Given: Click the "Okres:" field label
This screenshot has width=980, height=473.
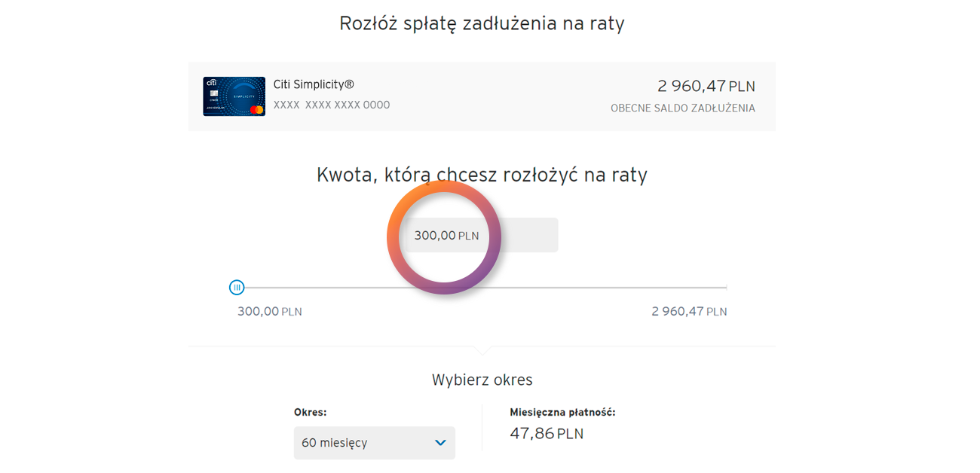Looking at the screenshot, I should coord(310,412).
